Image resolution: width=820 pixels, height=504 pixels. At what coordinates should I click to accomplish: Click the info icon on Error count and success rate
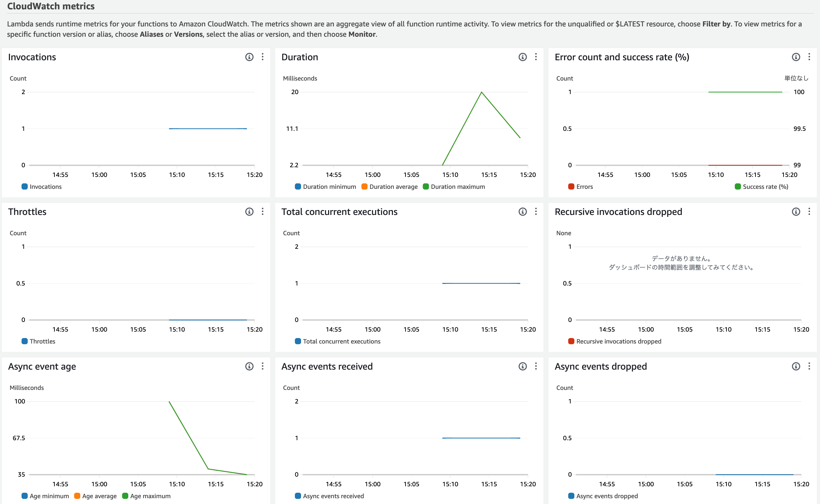click(x=796, y=57)
